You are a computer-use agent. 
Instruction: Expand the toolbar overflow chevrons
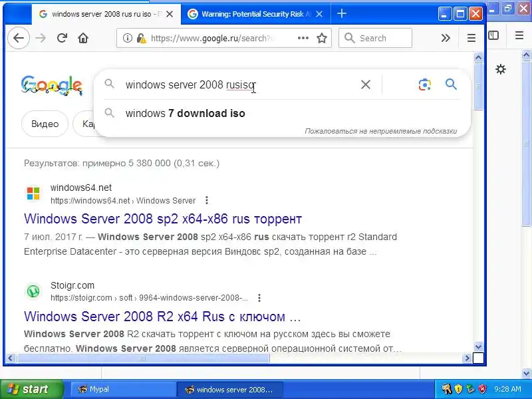point(446,38)
